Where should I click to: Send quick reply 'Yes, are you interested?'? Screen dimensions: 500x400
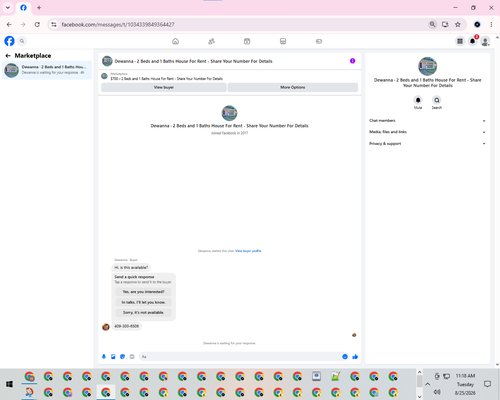point(143,292)
